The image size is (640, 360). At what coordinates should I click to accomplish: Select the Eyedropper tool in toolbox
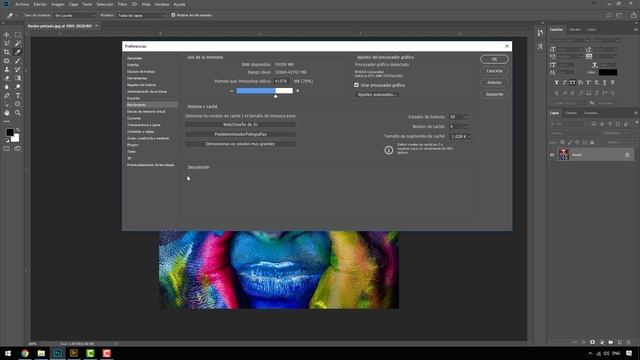[x=18, y=52]
